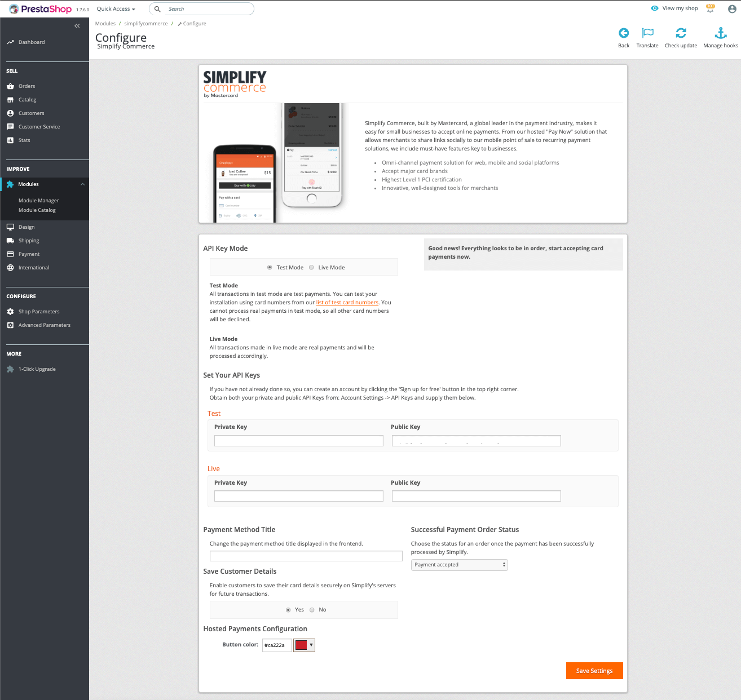Click the Payment Method Title input field
This screenshot has height=700, width=741.
[306, 556]
